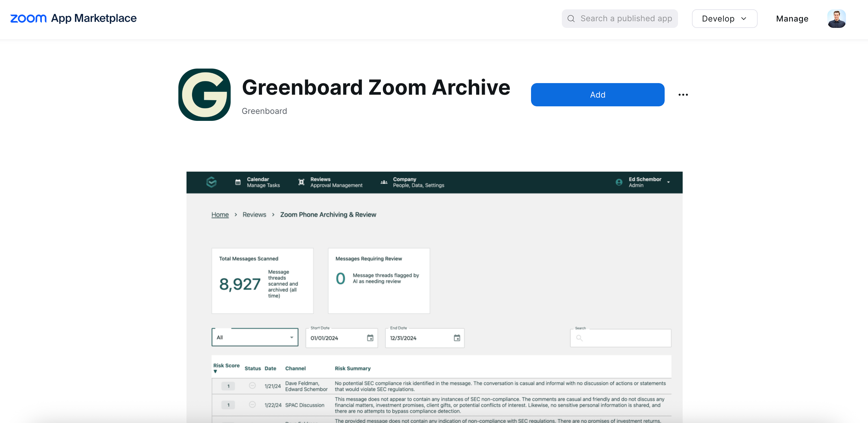Click the Start Date input 01/01/2024
The height and width of the screenshot is (423, 868).
pos(342,338)
